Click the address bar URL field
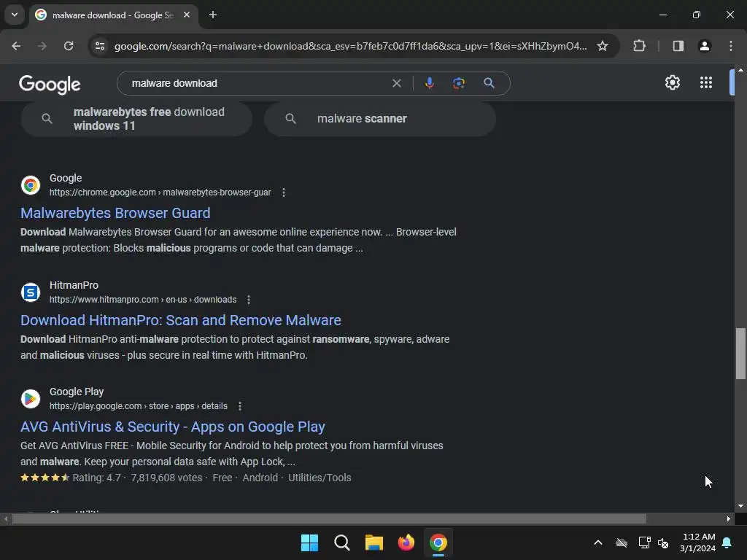Viewport: 747px width, 560px height. pyautogui.click(x=350, y=46)
